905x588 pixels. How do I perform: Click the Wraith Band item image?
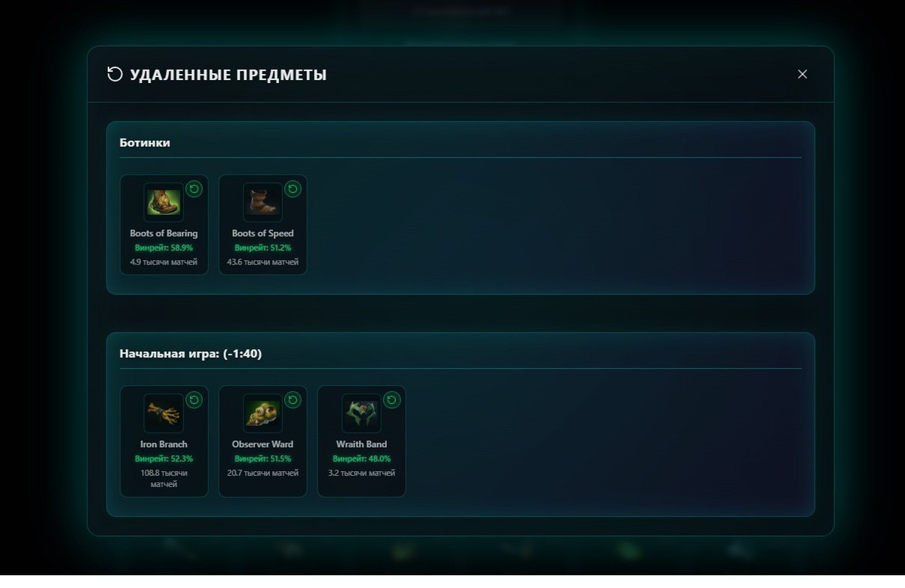point(361,413)
